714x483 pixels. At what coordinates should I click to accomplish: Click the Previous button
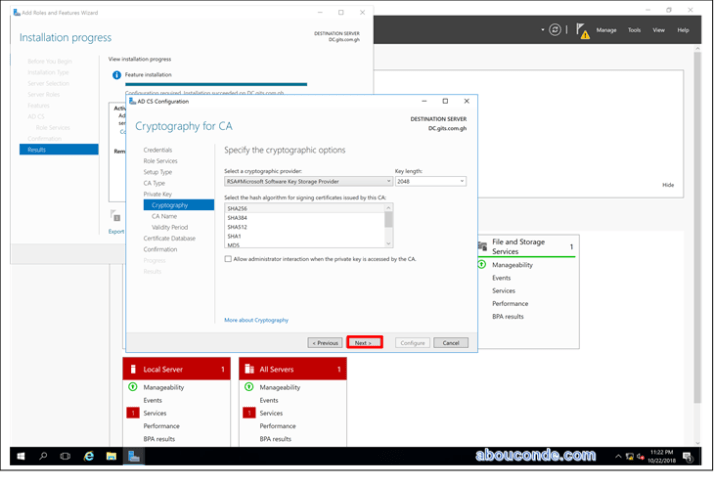[325, 343]
